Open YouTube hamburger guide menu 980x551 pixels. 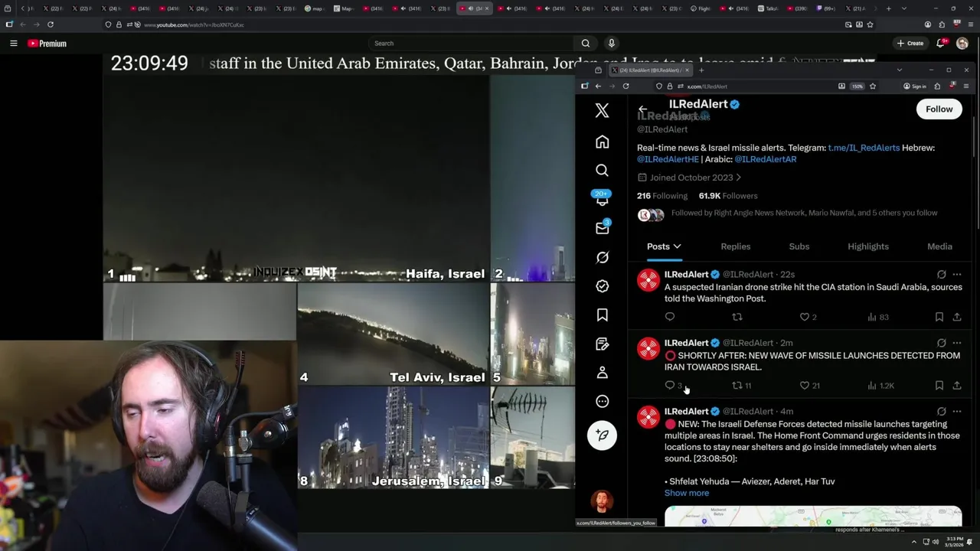point(13,44)
